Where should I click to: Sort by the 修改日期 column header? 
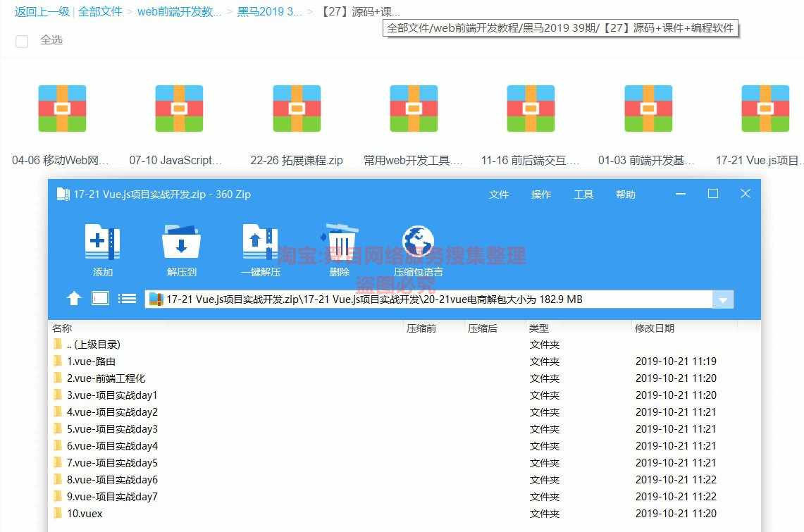655,328
